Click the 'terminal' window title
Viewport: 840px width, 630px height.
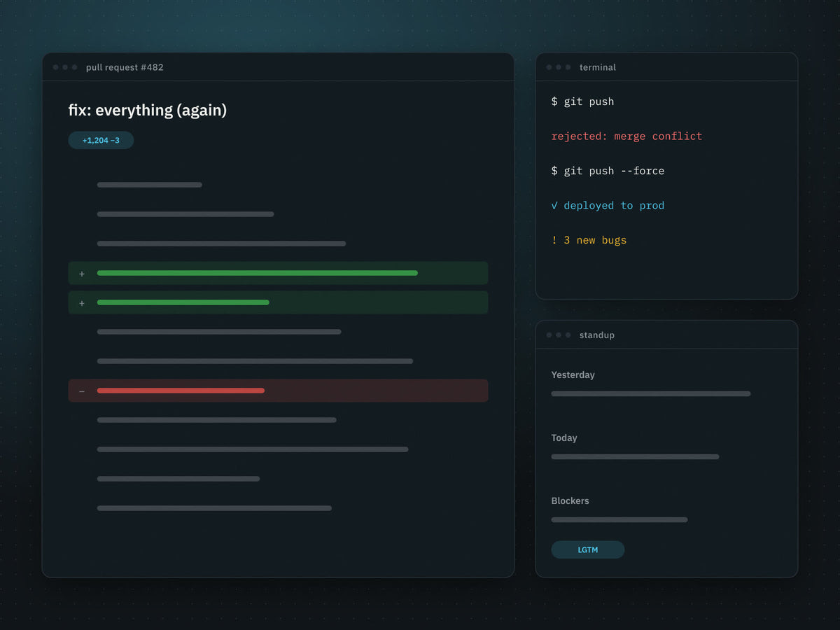pyautogui.click(x=598, y=67)
